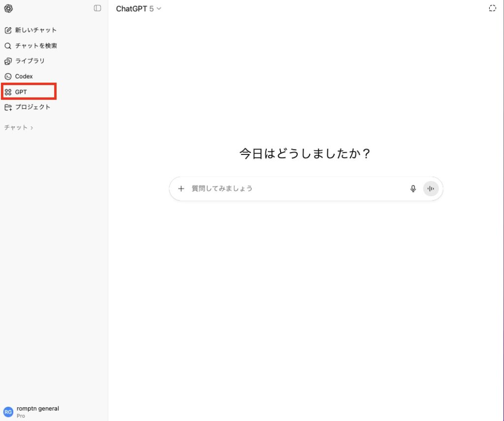Toggle temporary chat with dashed circle icon
Image resolution: width=504 pixels, height=421 pixels.
[x=492, y=8]
